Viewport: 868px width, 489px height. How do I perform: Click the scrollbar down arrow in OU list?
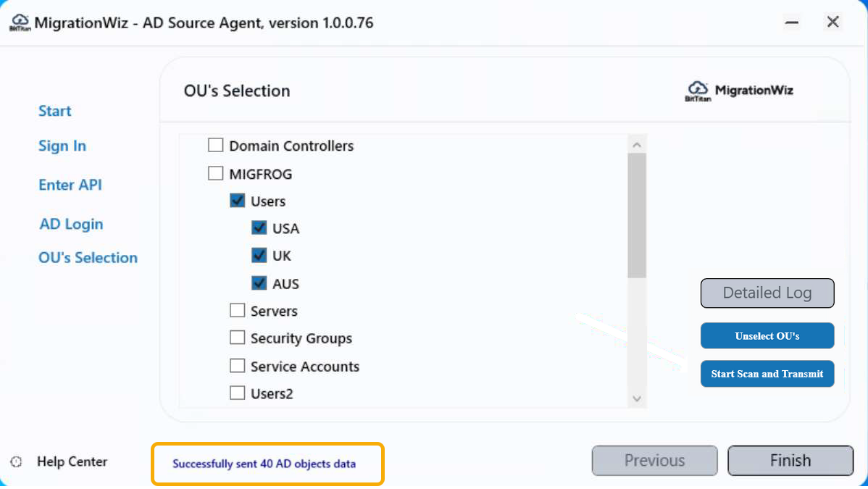[637, 398]
